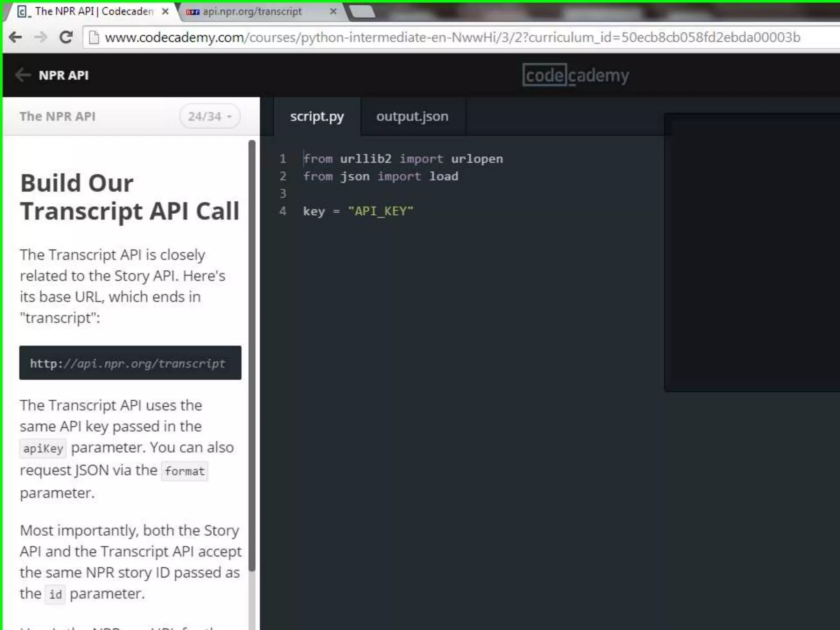The width and height of the screenshot is (840, 630).
Task: Go back with the browser back arrow
Action: point(16,38)
